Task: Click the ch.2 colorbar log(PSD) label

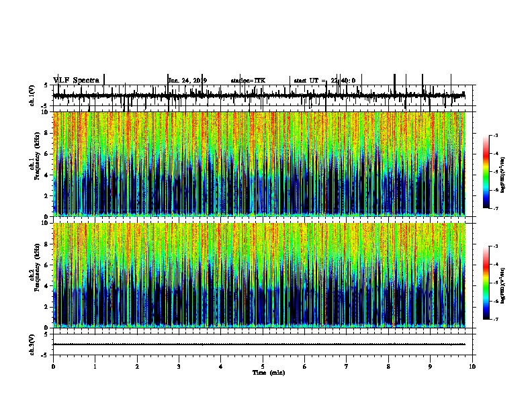Action: 503,285
